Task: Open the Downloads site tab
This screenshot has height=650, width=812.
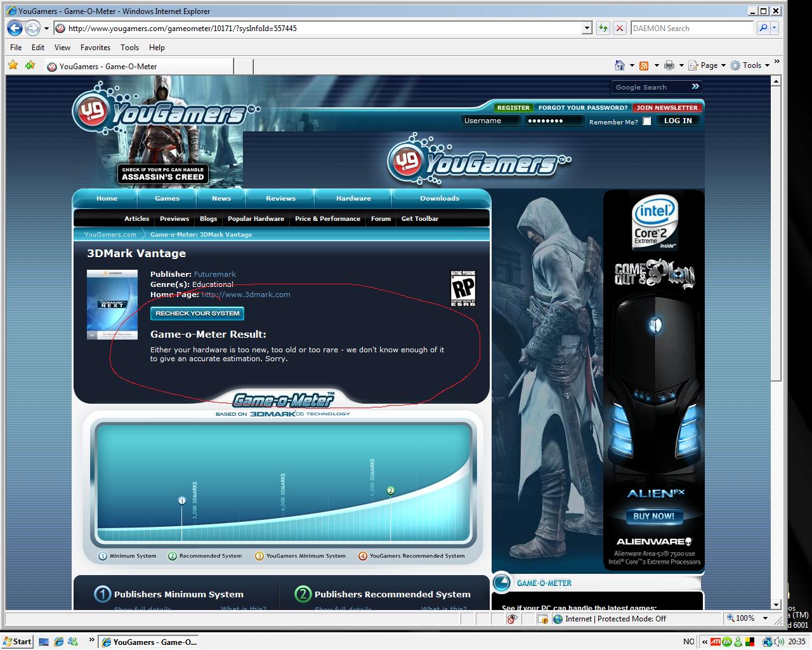Action: [440, 199]
